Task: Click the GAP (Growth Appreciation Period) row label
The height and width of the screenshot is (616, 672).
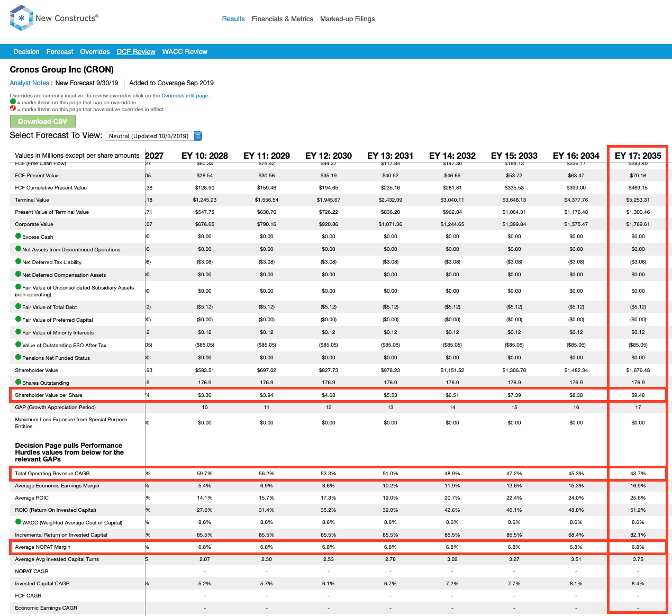Action: [x=56, y=407]
